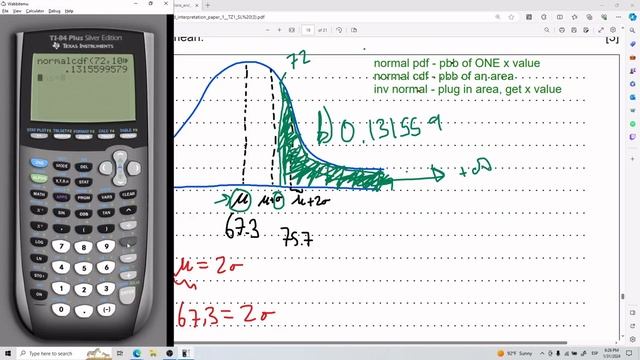Click the PRGM key on calculator
Viewport: 640px width, 360px height.
point(84,198)
